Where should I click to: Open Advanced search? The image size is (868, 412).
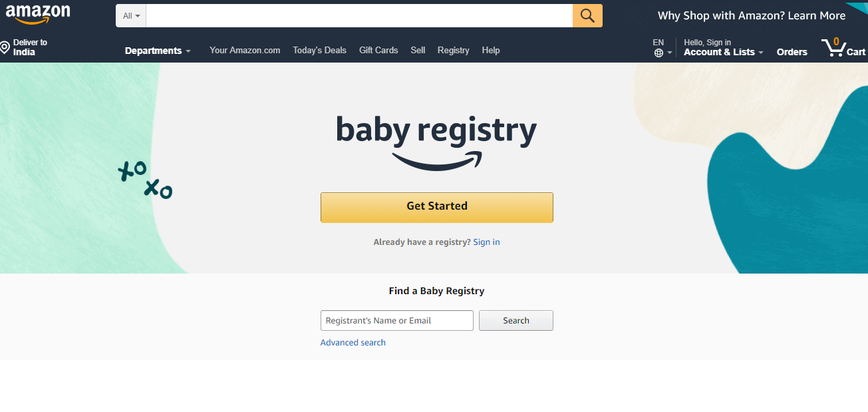point(353,342)
